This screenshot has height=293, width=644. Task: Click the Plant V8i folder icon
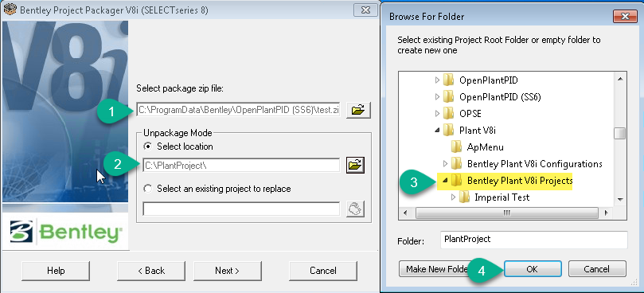pyautogui.click(x=448, y=131)
